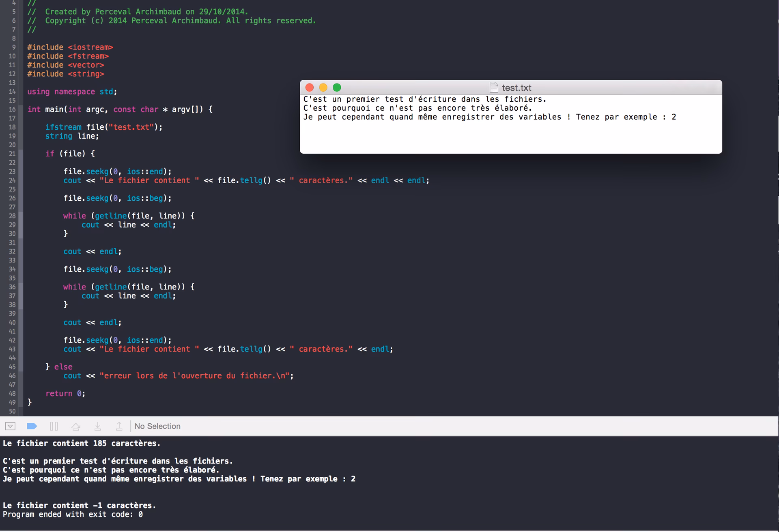Open the No Selection process jump bar

point(157,426)
